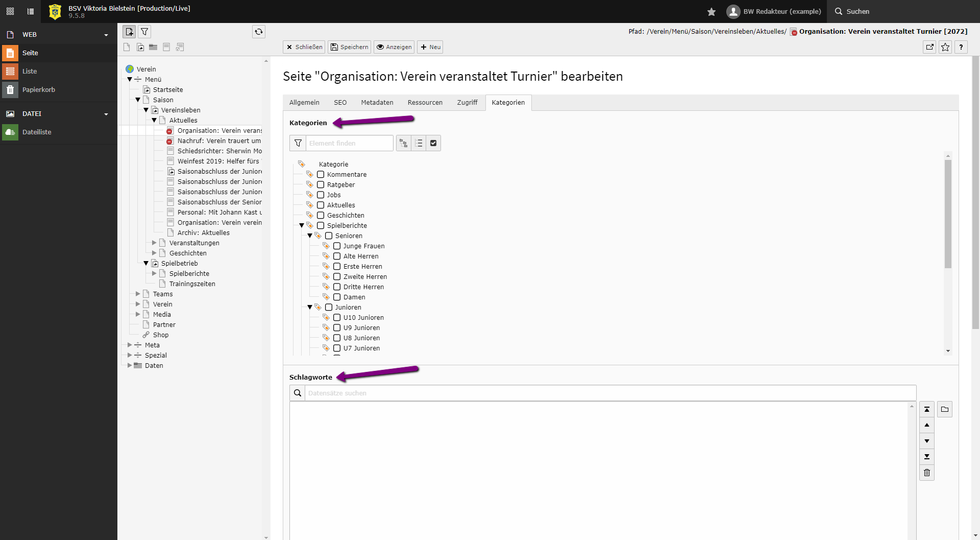Expand the Teams page tree node
Image resolution: width=980 pixels, height=540 pixels.
point(138,294)
